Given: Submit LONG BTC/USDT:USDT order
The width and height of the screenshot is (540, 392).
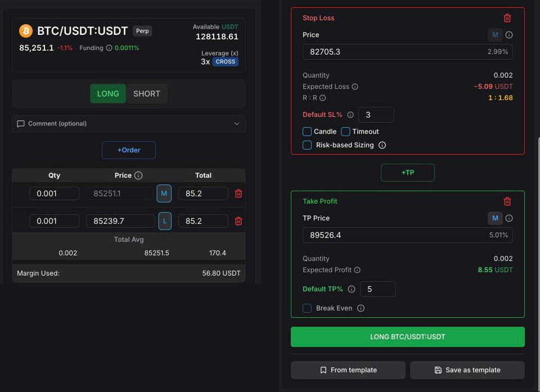Looking at the screenshot, I should click(x=408, y=337).
